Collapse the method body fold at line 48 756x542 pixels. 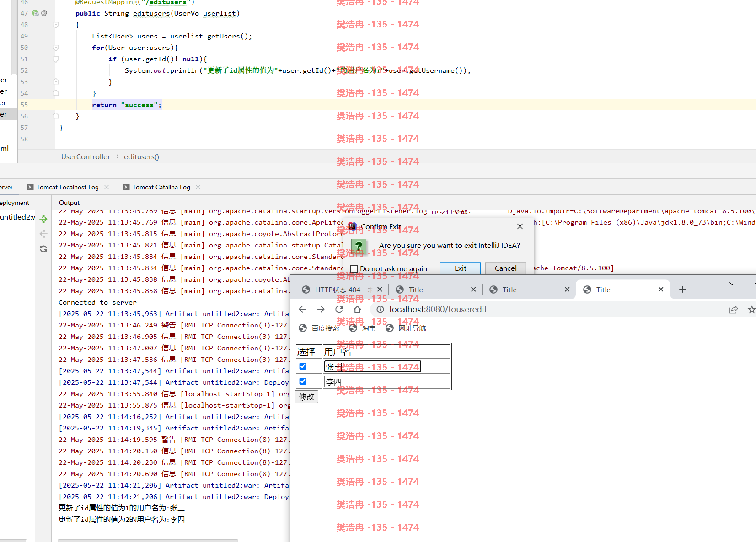click(56, 25)
